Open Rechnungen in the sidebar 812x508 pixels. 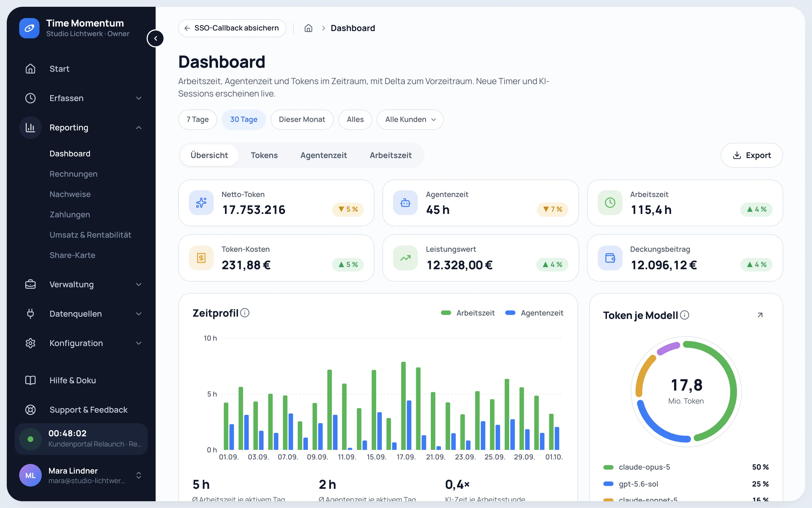[74, 174]
